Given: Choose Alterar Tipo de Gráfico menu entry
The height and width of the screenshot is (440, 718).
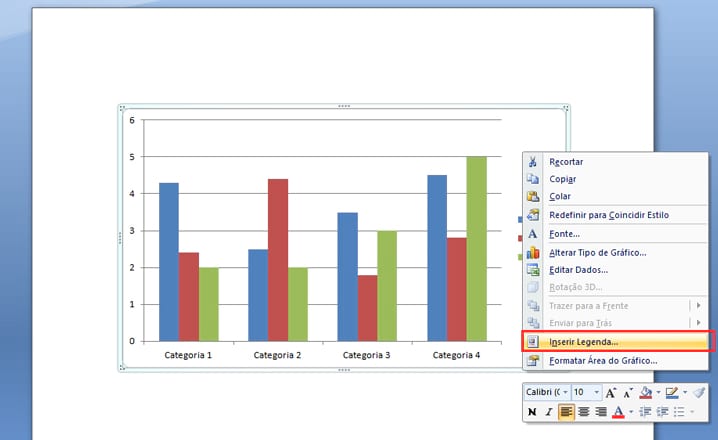Looking at the screenshot, I should pyautogui.click(x=597, y=252).
